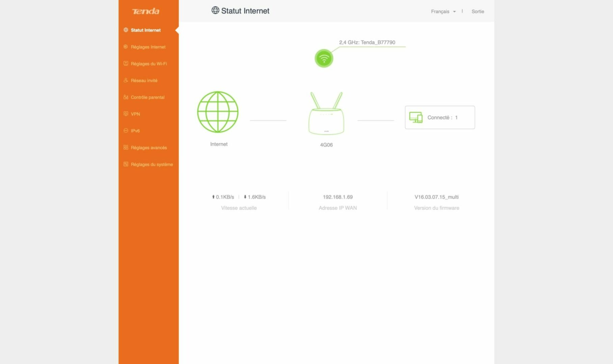Click the 2,4 GHz Tenda_B77790 network label

pos(367,42)
